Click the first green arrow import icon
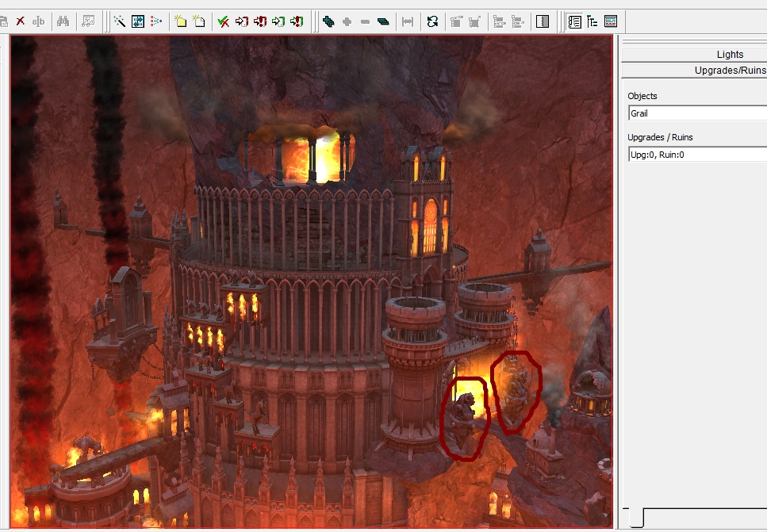Screen dimensions: 767x532 (278, 21)
